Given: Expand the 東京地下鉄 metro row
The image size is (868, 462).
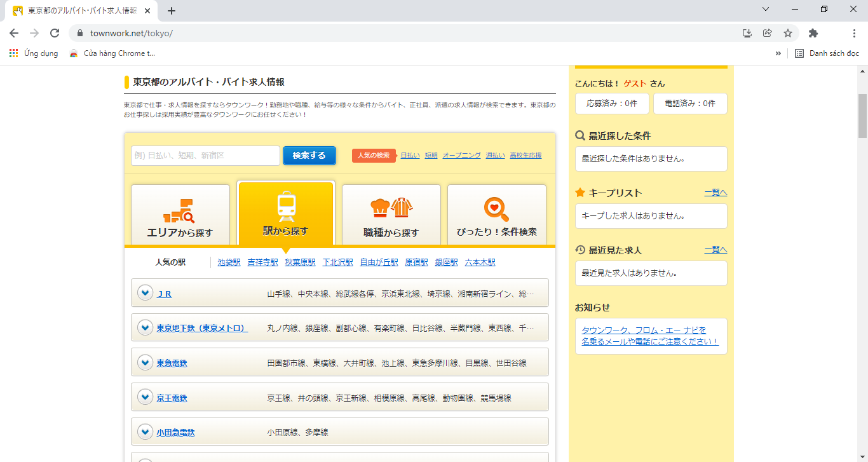Looking at the screenshot, I should [x=146, y=328].
